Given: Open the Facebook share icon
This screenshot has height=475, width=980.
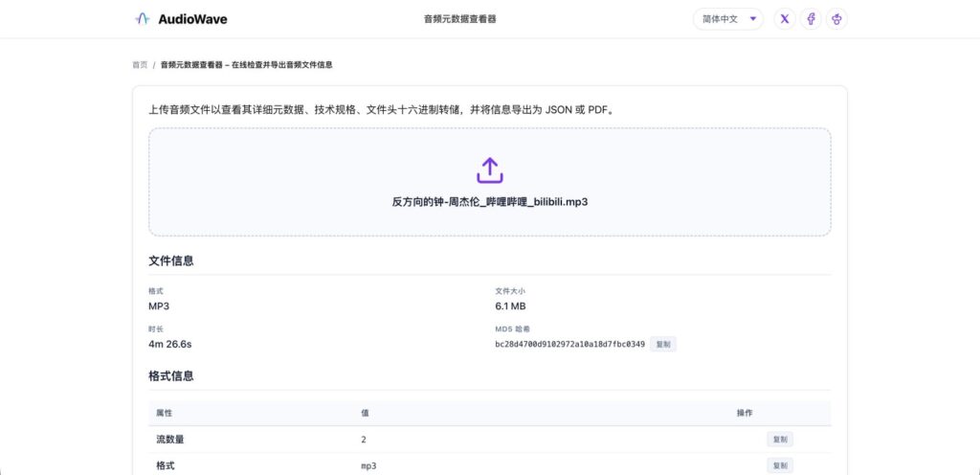Looking at the screenshot, I should click(811, 19).
